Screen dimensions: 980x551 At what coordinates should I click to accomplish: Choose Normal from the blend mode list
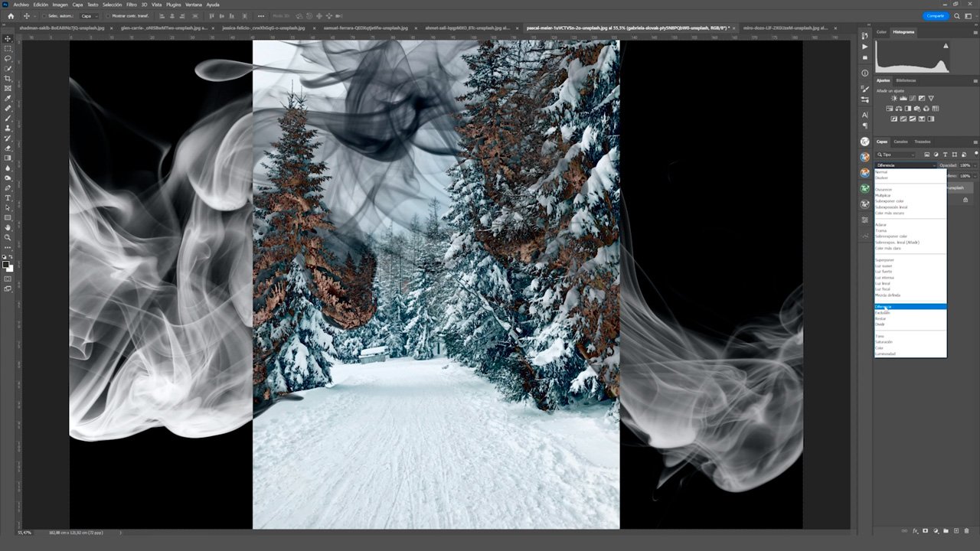pos(882,172)
